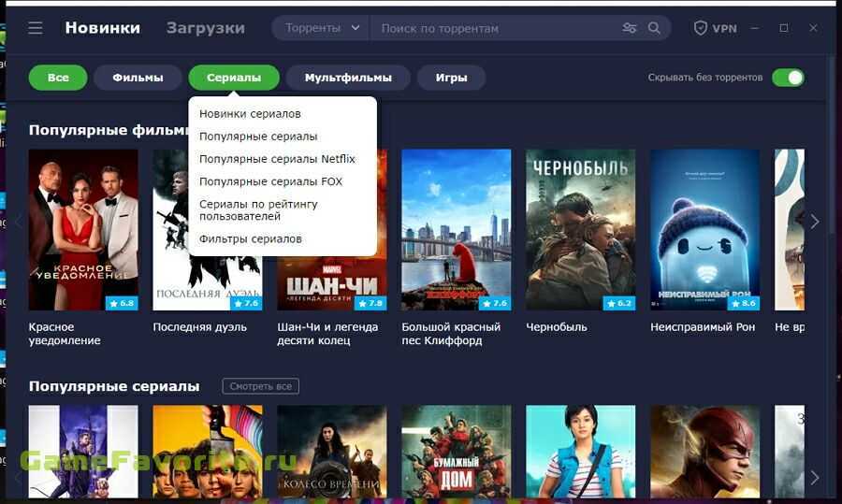Select the Игры category button
Viewport: 842px width, 504px height.
click(x=451, y=78)
